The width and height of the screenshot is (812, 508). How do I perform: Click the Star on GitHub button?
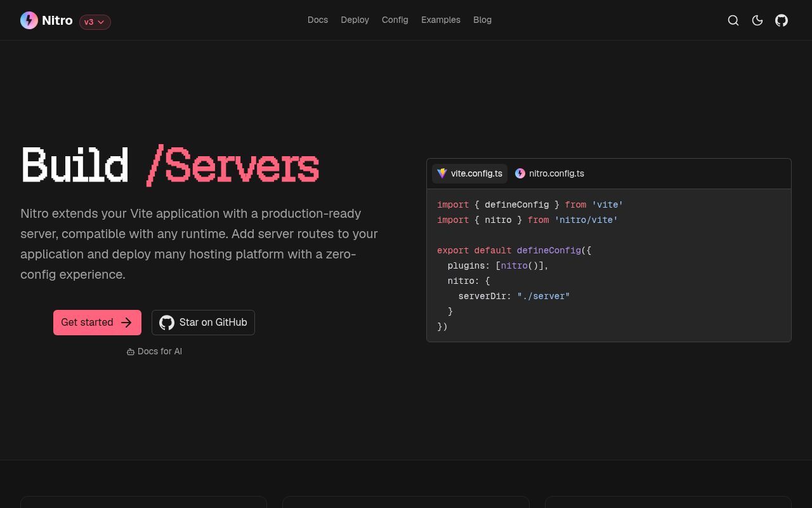pyautogui.click(x=203, y=323)
